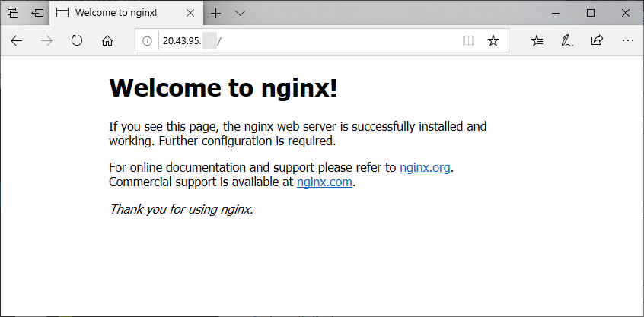The width and height of the screenshot is (644, 317).
Task: Go forward with the arrow button
Action: (47, 40)
